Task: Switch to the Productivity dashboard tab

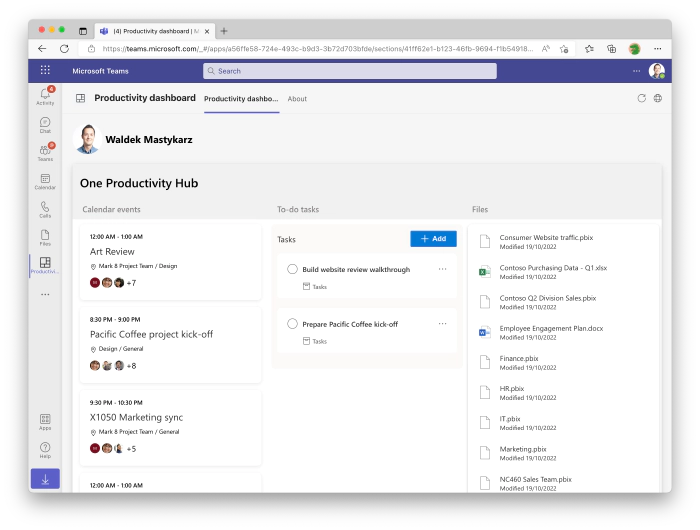Action: tap(241, 99)
